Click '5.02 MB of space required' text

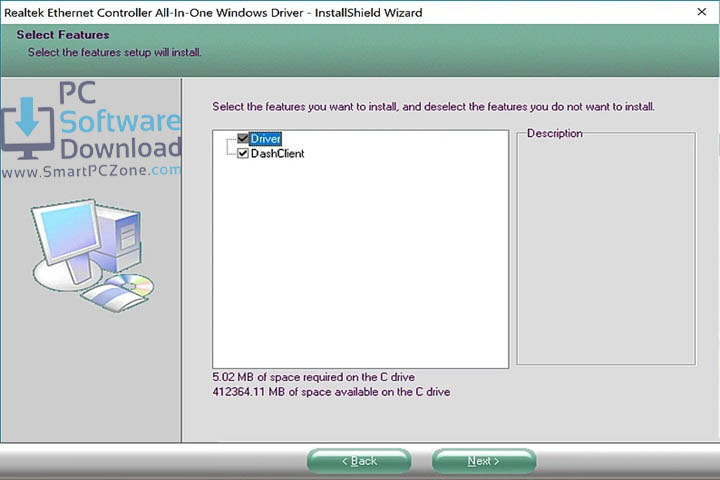(x=314, y=377)
